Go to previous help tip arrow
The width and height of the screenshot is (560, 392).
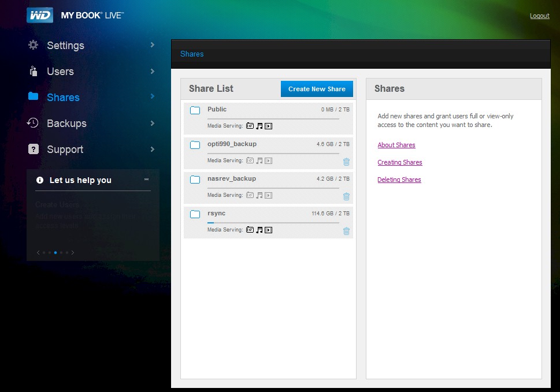tap(38, 252)
